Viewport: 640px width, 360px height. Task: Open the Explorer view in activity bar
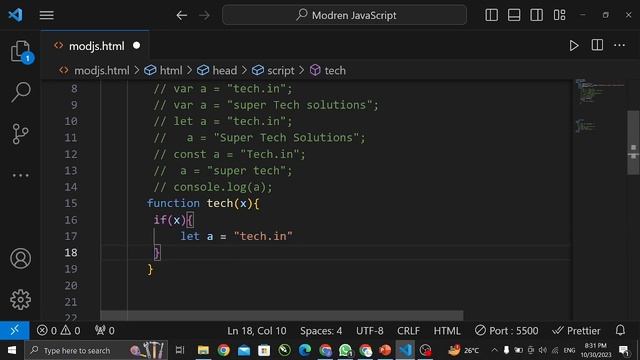pos(20,52)
